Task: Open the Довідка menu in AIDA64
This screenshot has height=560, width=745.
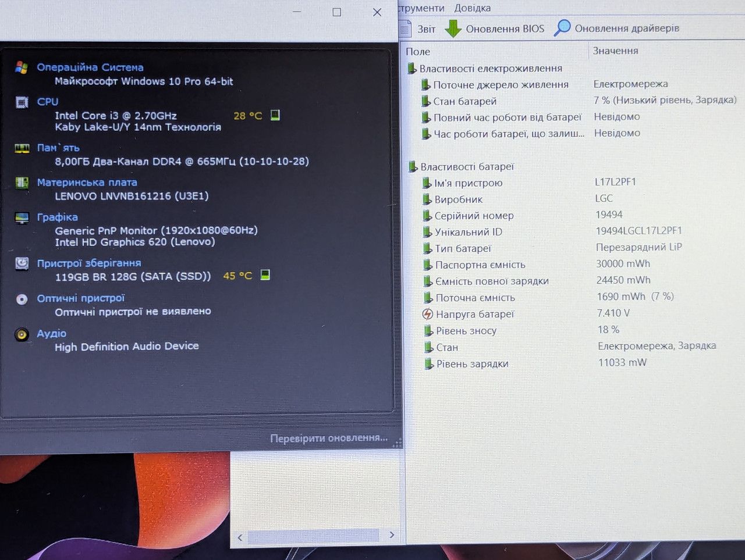Action: click(x=472, y=8)
